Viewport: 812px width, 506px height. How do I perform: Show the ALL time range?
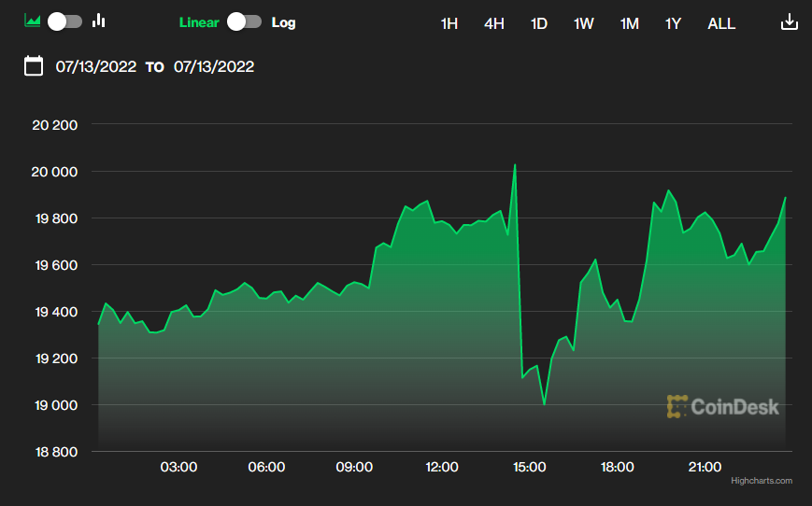pos(721,23)
